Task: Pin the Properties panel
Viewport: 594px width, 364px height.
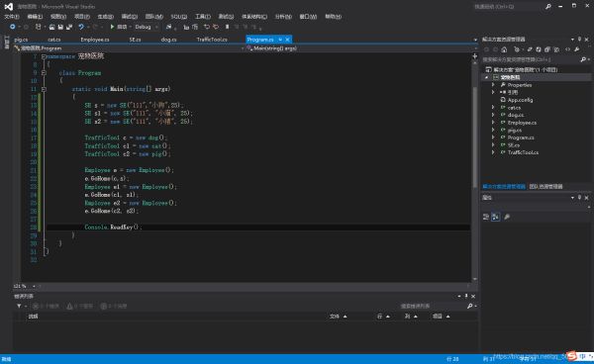Action: tap(579, 198)
